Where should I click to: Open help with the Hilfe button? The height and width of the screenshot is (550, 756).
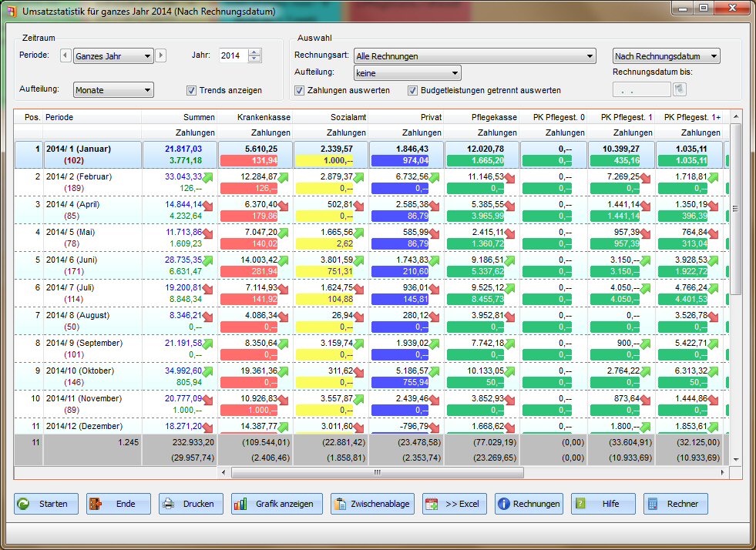pyautogui.click(x=603, y=504)
